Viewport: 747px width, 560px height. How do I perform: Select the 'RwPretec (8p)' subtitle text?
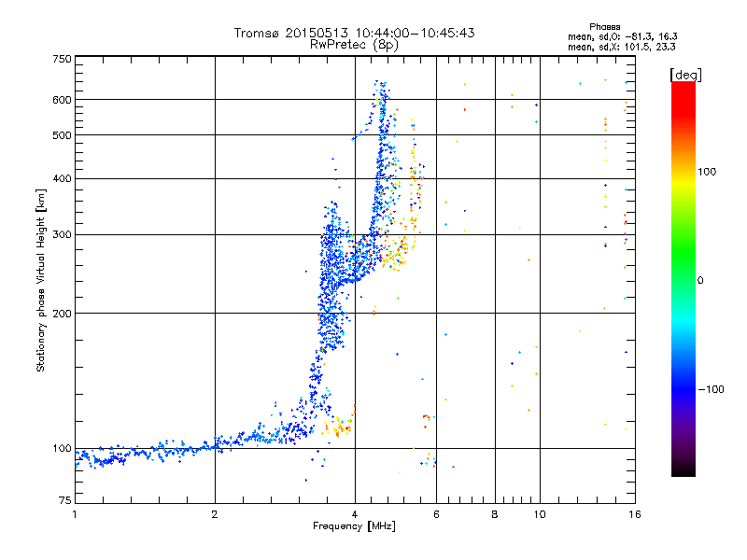click(354, 45)
